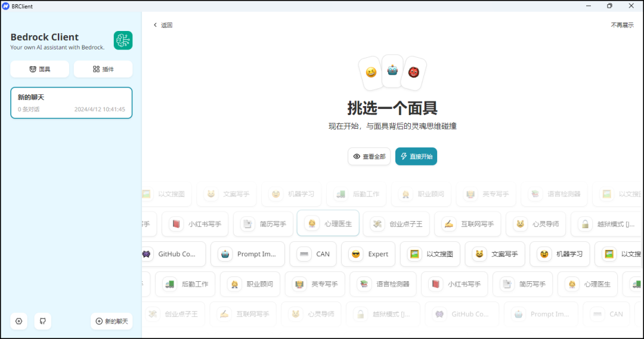This screenshot has width=644, height=339.
Task: Click the teacher icon on solid 英专写手
Action: [299, 284]
